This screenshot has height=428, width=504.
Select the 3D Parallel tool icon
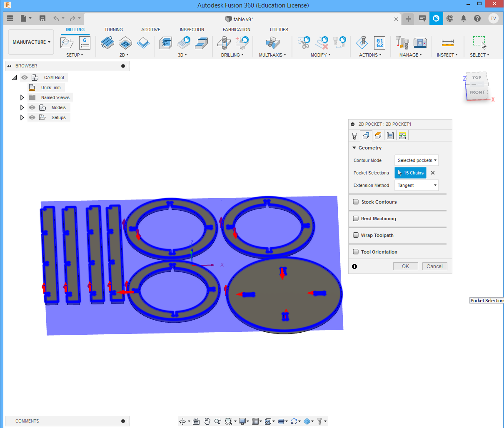[x=202, y=42]
